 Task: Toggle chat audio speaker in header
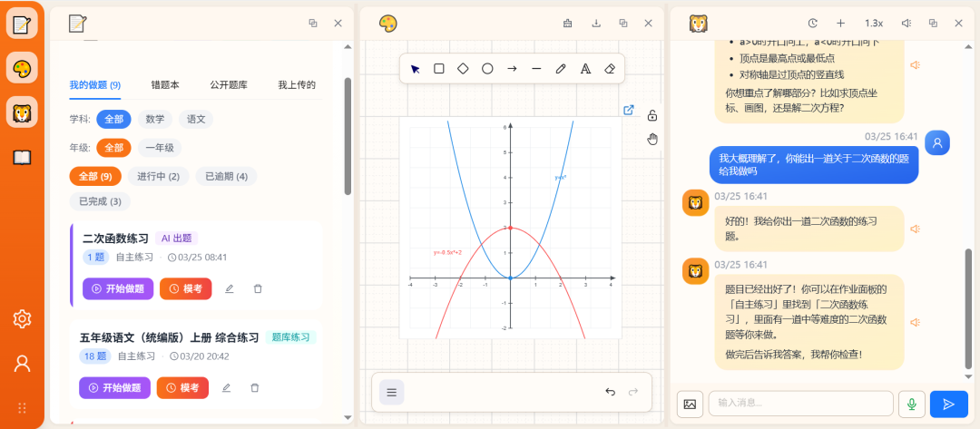[906, 24]
